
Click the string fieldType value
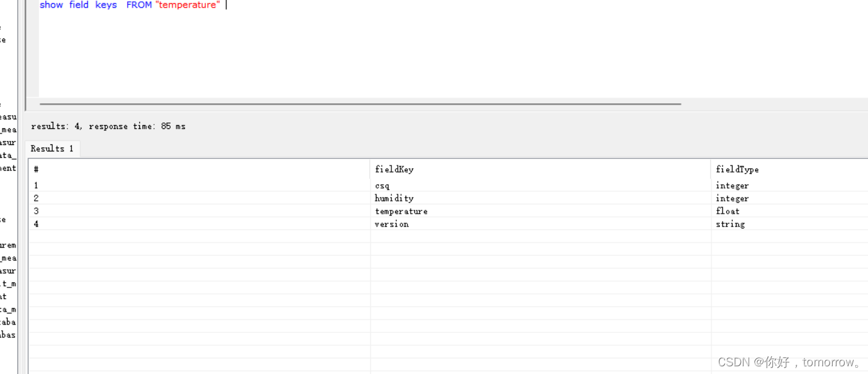click(729, 224)
